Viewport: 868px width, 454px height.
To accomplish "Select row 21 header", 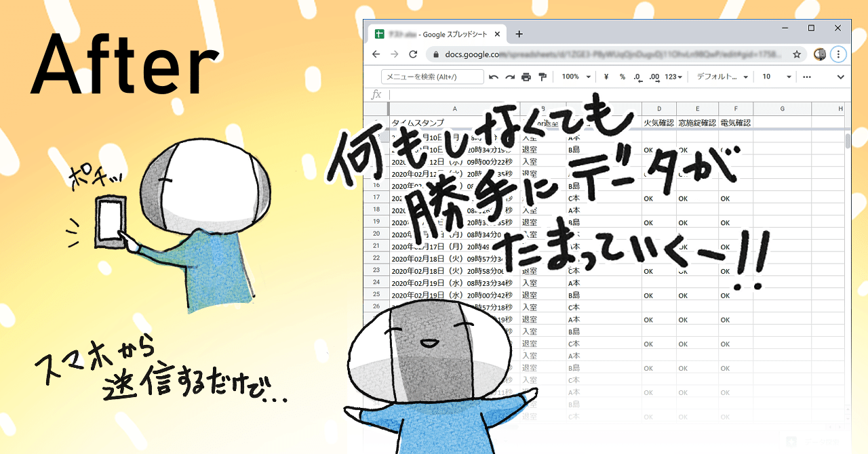I will pos(376,246).
